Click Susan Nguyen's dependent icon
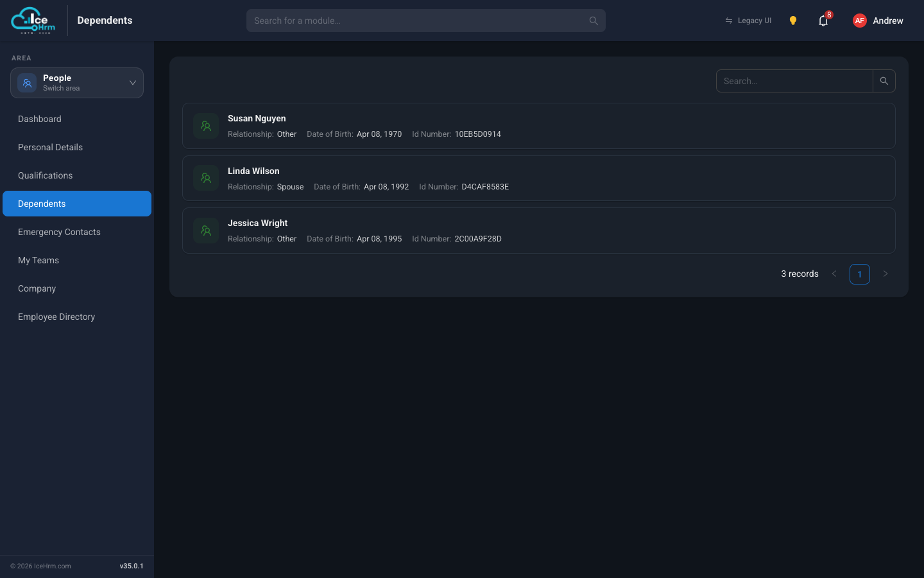924x578 pixels. [206, 126]
